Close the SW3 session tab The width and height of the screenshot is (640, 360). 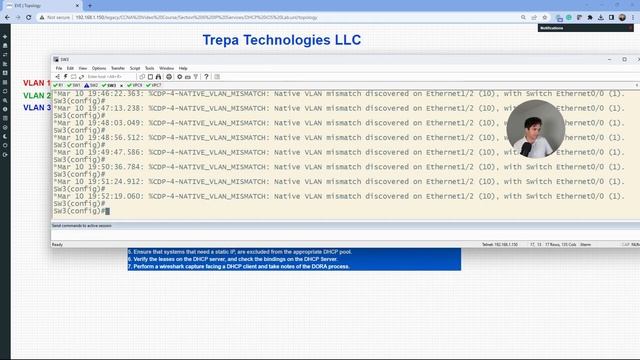point(121,86)
